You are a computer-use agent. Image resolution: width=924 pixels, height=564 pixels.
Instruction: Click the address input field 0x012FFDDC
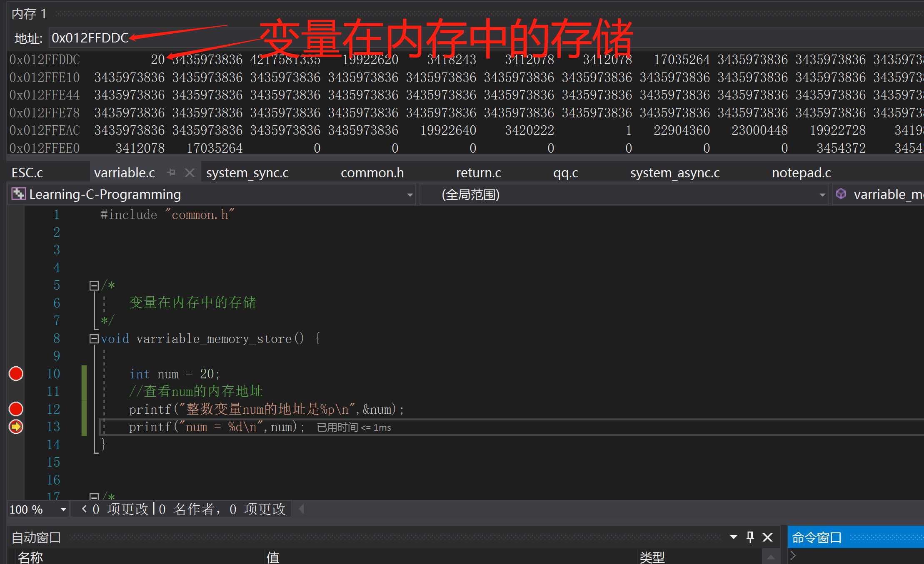click(x=486, y=38)
